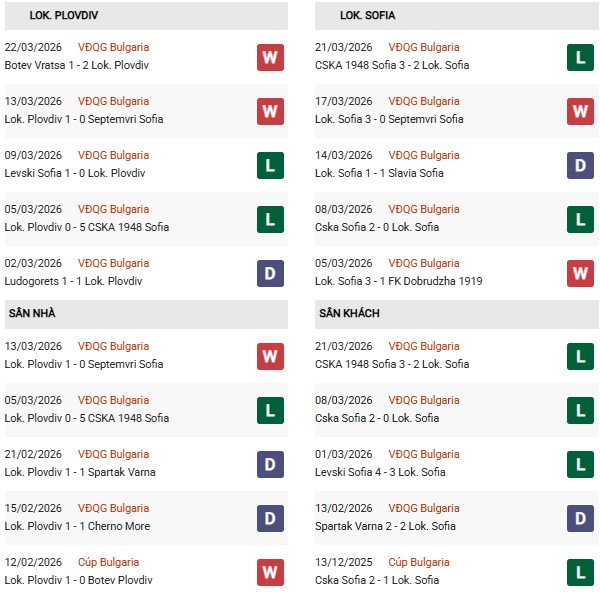Image resolution: width=600 pixels, height=592 pixels.
Task: Select D badge for Spartak Varna 2-2 result
Action: [581, 518]
